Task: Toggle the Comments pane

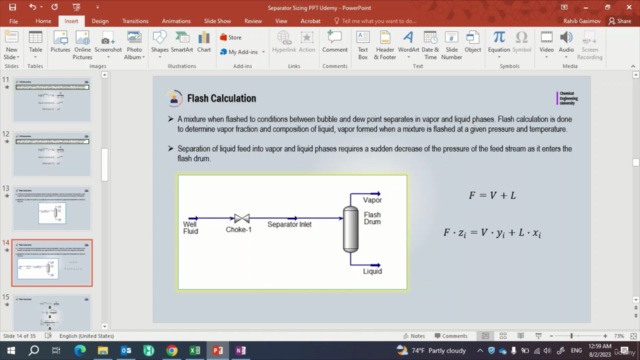Action: 451,336
